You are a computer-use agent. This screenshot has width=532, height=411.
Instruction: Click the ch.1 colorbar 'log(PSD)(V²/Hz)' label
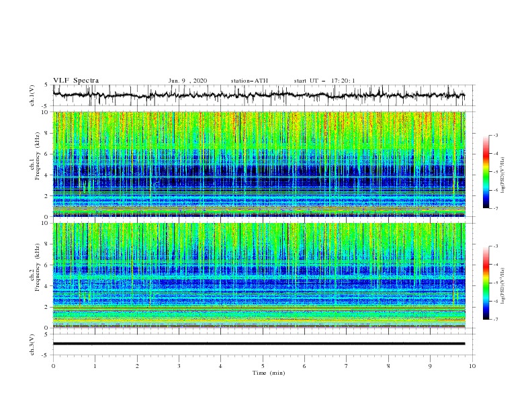503,175
